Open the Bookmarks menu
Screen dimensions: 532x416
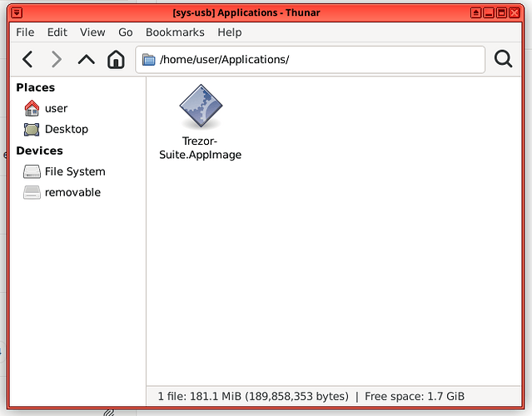point(175,32)
